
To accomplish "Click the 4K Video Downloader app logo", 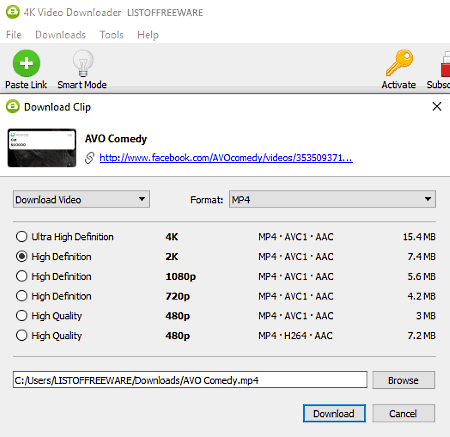I will (13, 12).
